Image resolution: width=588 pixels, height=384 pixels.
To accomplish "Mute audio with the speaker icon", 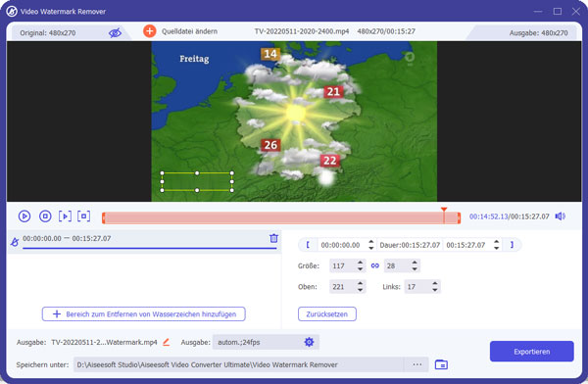I will [x=561, y=216].
